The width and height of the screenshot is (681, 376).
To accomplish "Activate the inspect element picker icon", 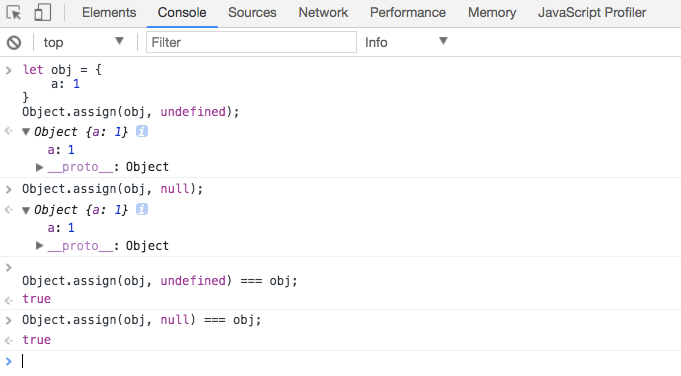I will coord(14,13).
